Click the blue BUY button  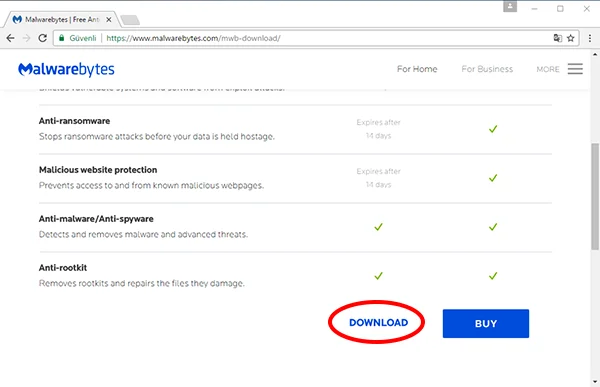(x=486, y=323)
